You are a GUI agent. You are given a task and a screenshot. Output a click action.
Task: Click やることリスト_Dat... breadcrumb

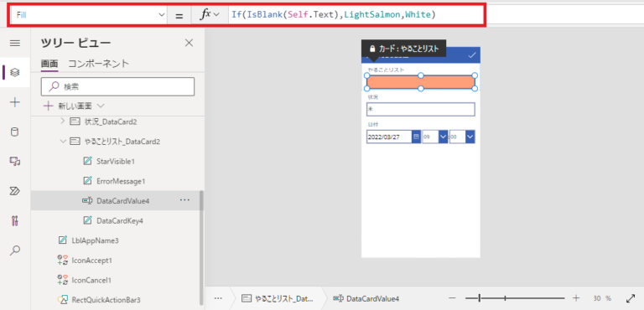click(278, 298)
